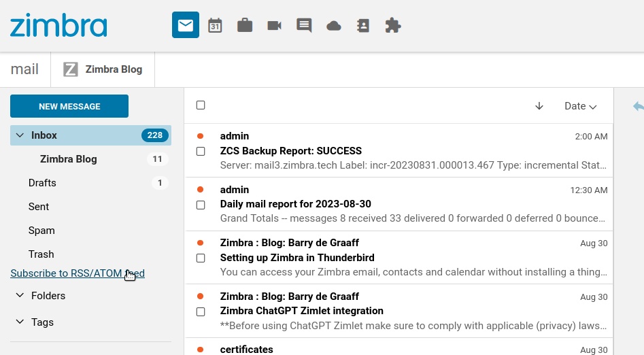Open the Calendar app icon
This screenshot has height=355, width=644.
[x=215, y=26]
